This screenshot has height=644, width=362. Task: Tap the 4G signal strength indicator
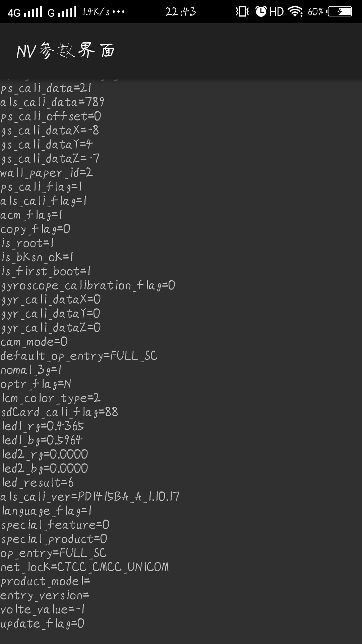25,12
